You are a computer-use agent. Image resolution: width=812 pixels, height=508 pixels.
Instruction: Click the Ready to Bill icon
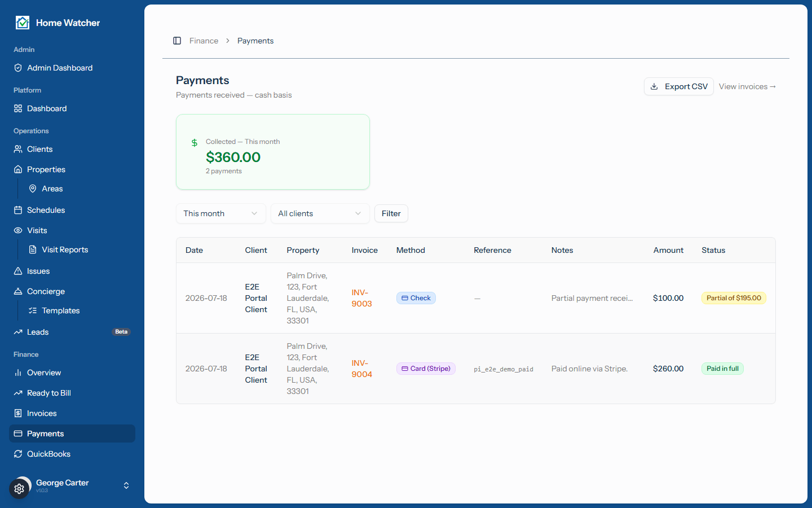point(18,393)
